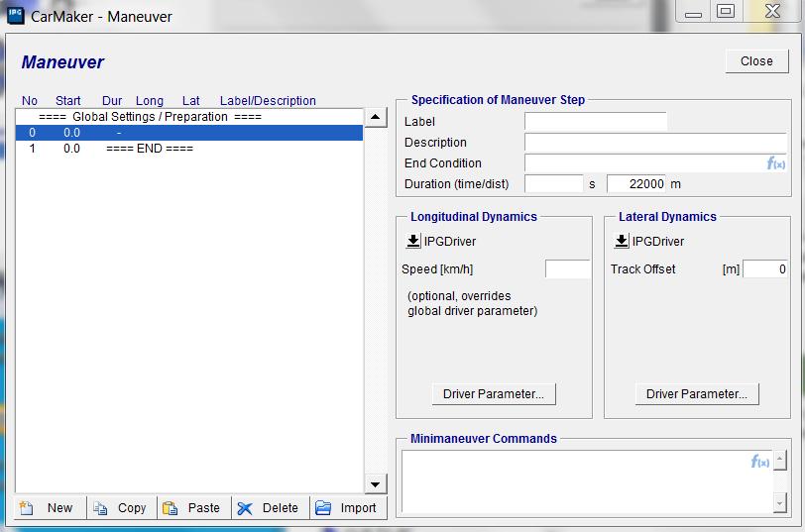Open the Longitudinal Dynamics IPGDriver dropdown
The image size is (805, 532).
413,241
